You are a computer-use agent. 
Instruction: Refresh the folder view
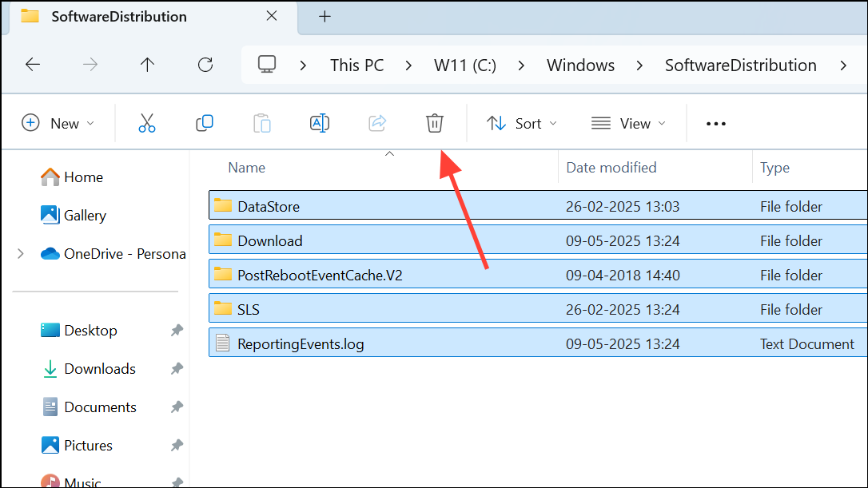click(x=205, y=65)
